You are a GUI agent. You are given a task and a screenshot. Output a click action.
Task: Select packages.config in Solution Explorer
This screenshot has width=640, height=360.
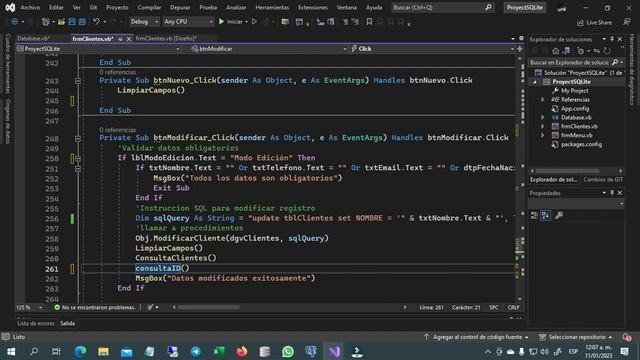tap(581, 144)
